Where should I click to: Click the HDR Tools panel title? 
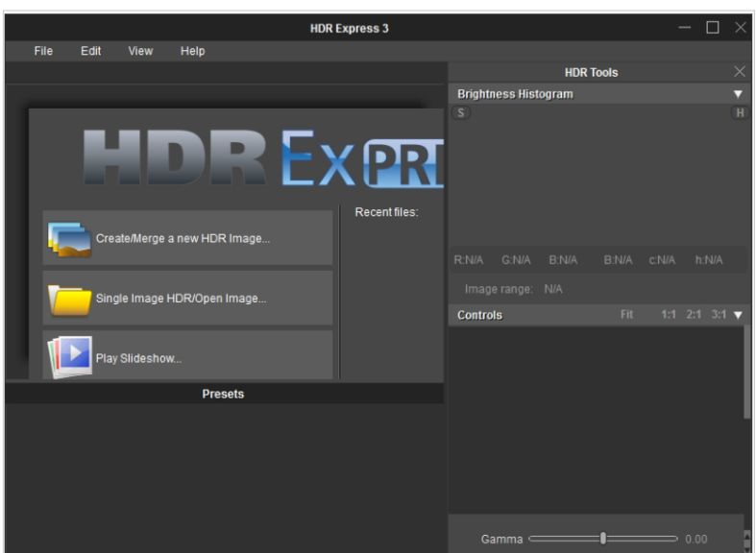pyautogui.click(x=591, y=72)
